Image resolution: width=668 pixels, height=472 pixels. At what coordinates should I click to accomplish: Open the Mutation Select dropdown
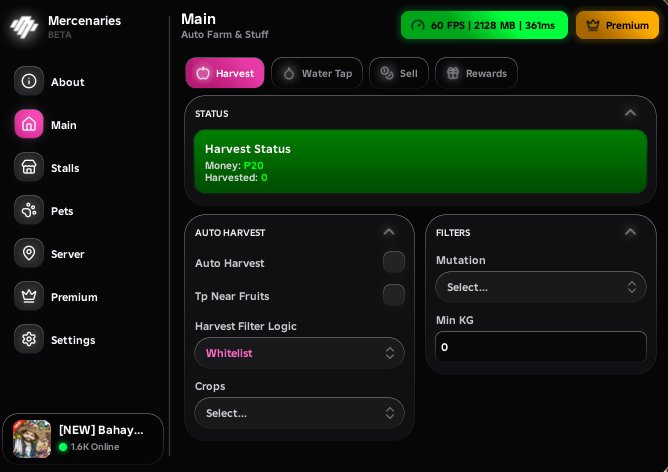pyautogui.click(x=541, y=287)
